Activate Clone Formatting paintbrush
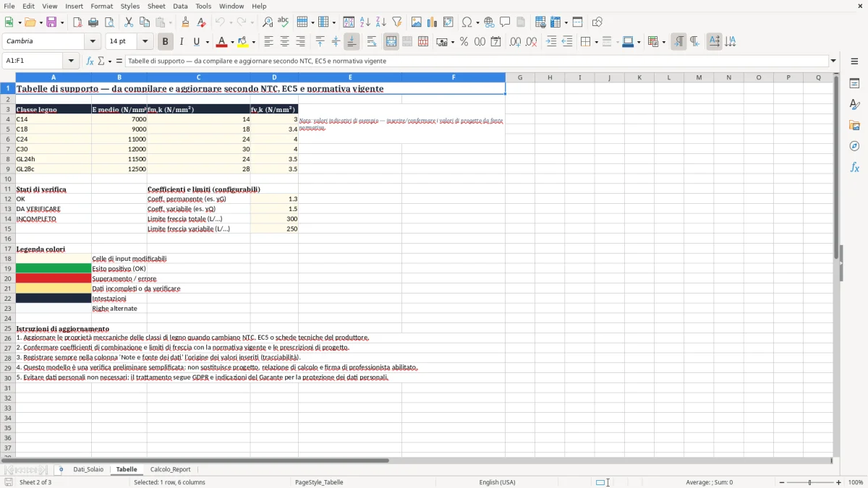The width and height of the screenshot is (868, 488). 185,22
